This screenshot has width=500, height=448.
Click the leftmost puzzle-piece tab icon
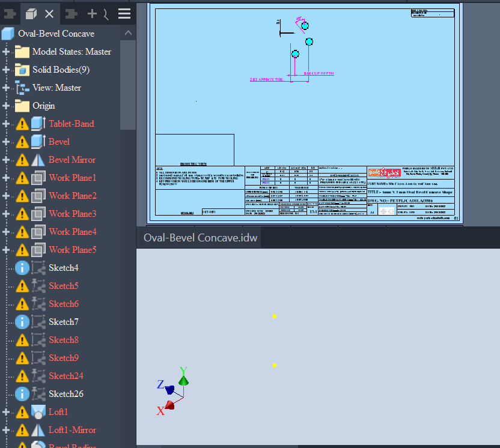[x=10, y=14]
